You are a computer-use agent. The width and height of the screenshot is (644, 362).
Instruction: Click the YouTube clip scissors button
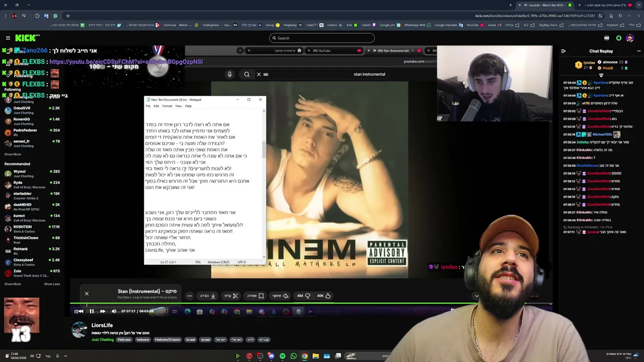(x=231, y=296)
